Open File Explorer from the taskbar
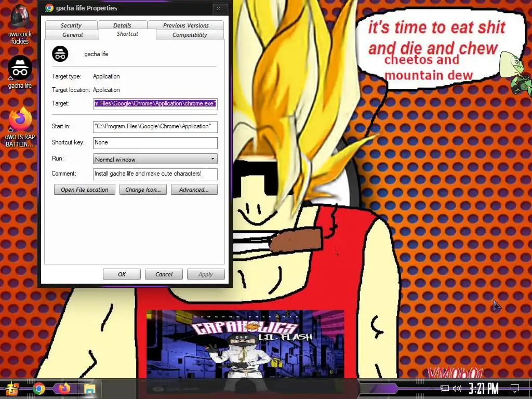 (89, 389)
